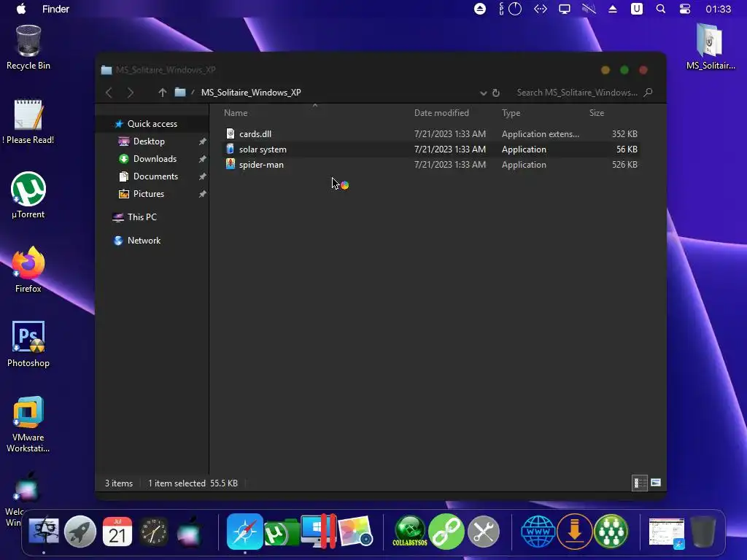Click the 01:33 clock in menu bar
747x560 pixels.
pyautogui.click(x=718, y=9)
